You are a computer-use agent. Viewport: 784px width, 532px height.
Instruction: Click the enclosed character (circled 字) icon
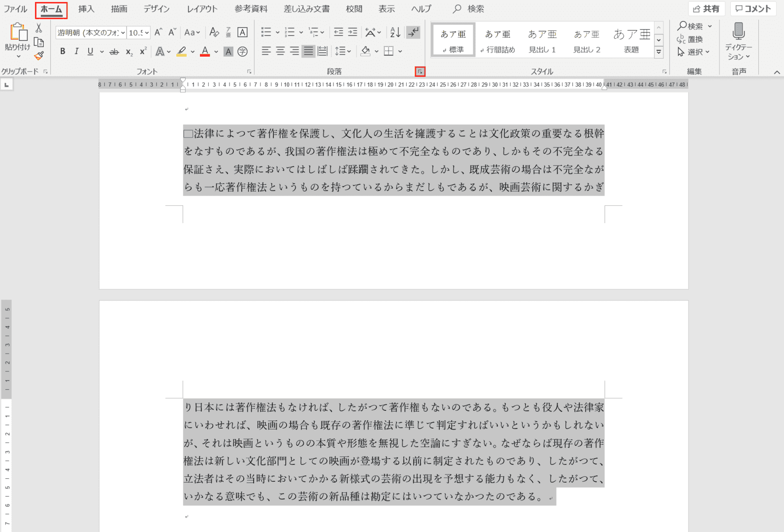tap(242, 51)
